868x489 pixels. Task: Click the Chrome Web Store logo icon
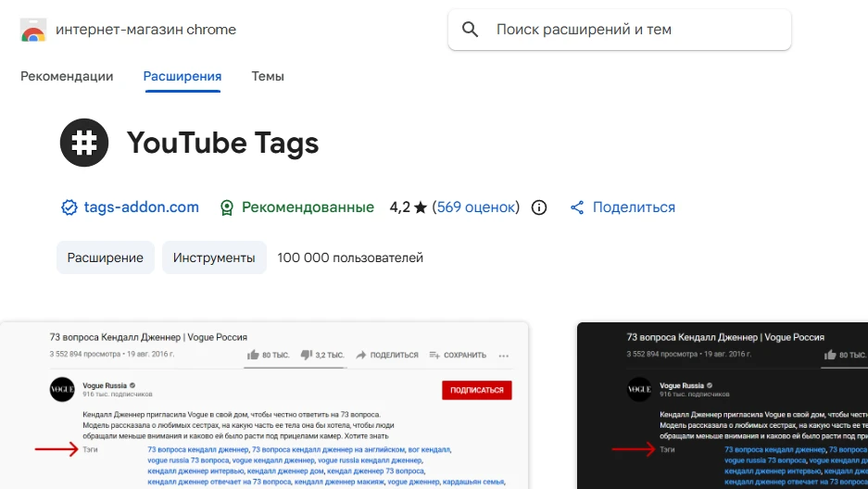tap(33, 30)
